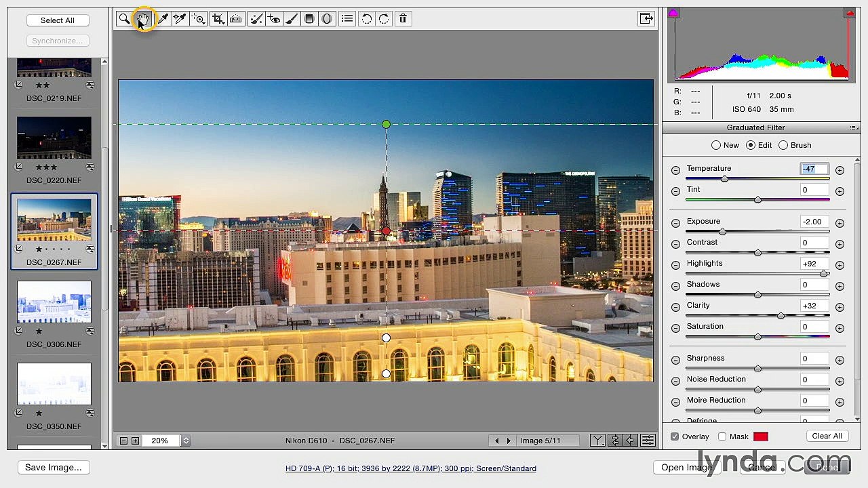This screenshot has width=868, height=488.
Task: Copy current settings to before icon
Action: coord(631,441)
